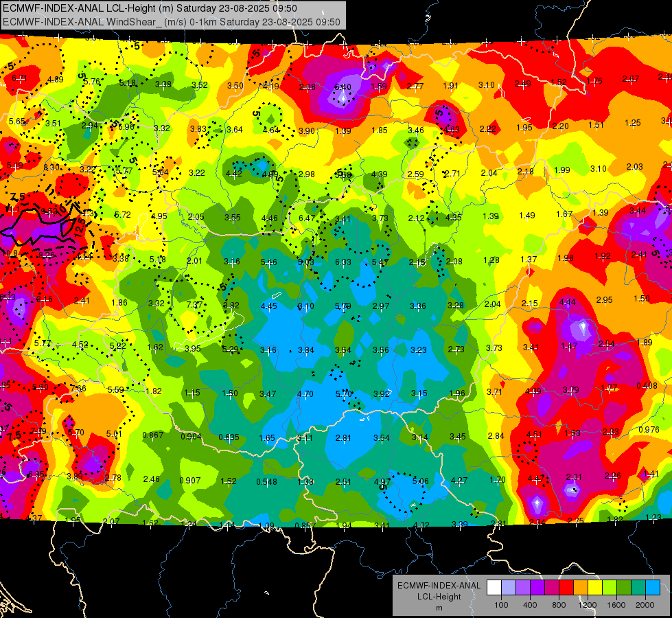Click the wind shear value 2.18
Image resolution: width=672 pixels, height=618 pixels.
coord(525,172)
